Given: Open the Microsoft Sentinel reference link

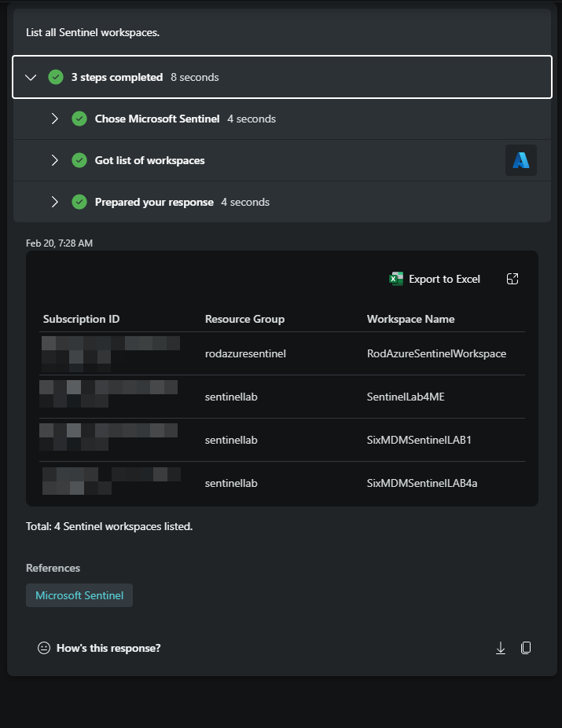Looking at the screenshot, I should (79, 595).
